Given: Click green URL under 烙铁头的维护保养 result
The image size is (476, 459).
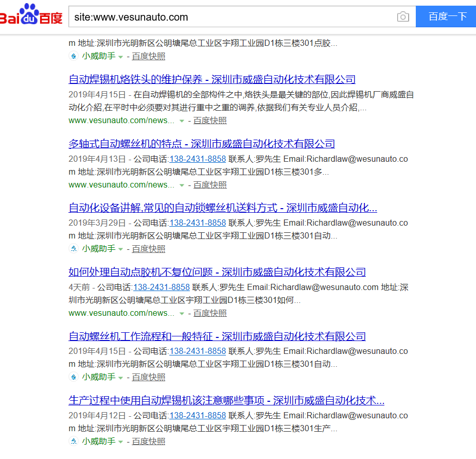Looking at the screenshot, I should [x=121, y=121].
